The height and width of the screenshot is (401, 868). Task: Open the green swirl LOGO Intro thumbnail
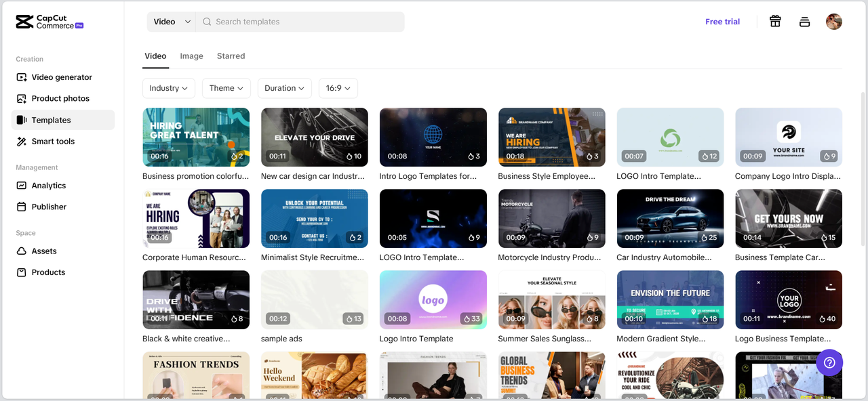670,138
